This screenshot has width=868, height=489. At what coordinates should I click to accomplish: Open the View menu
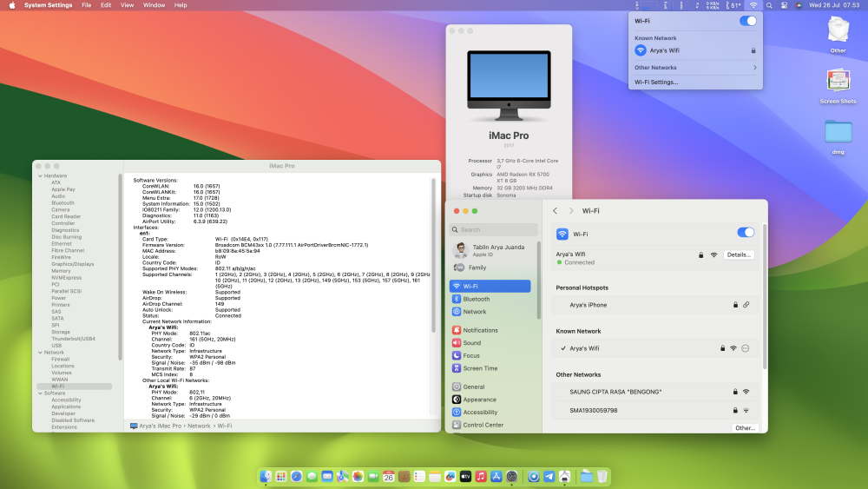click(127, 5)
